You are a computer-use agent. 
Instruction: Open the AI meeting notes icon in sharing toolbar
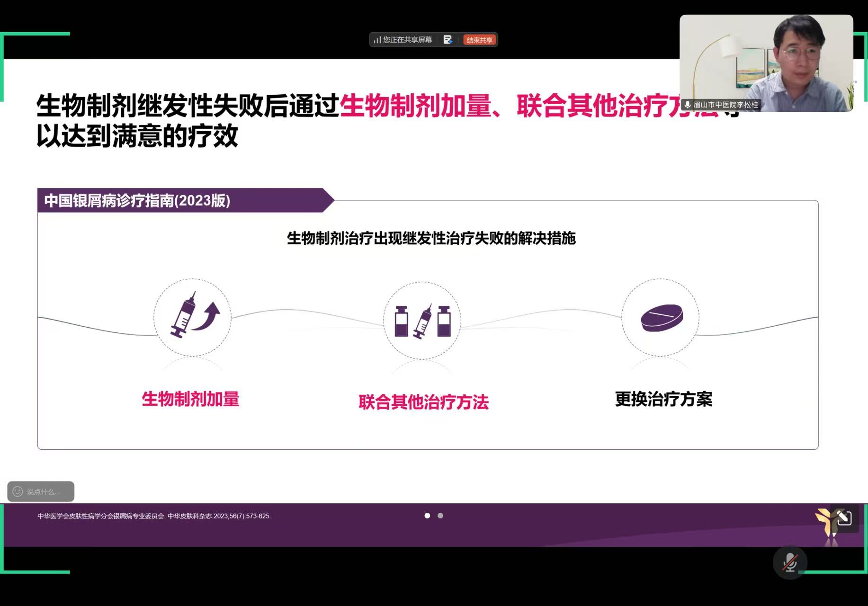447,40
